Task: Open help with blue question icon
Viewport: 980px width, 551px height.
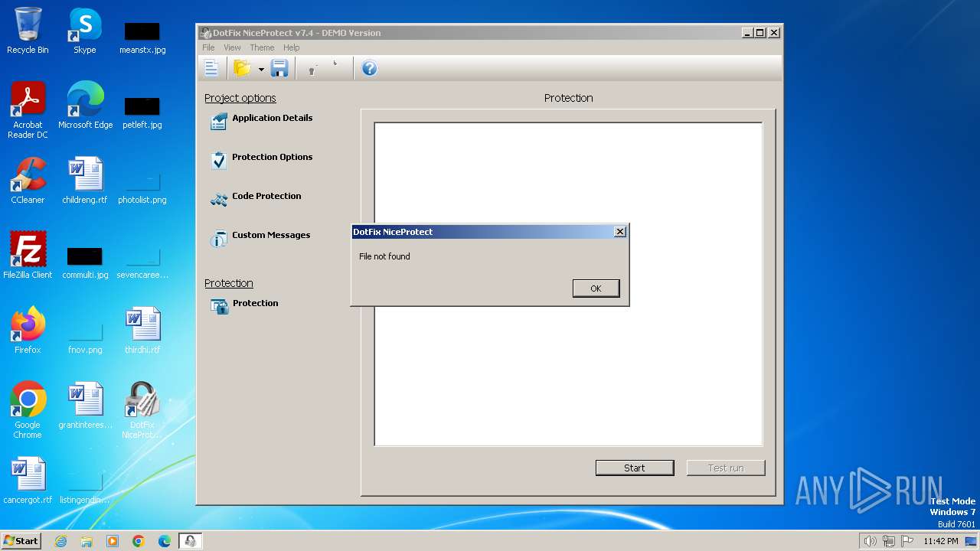Action: coord(369,69)
